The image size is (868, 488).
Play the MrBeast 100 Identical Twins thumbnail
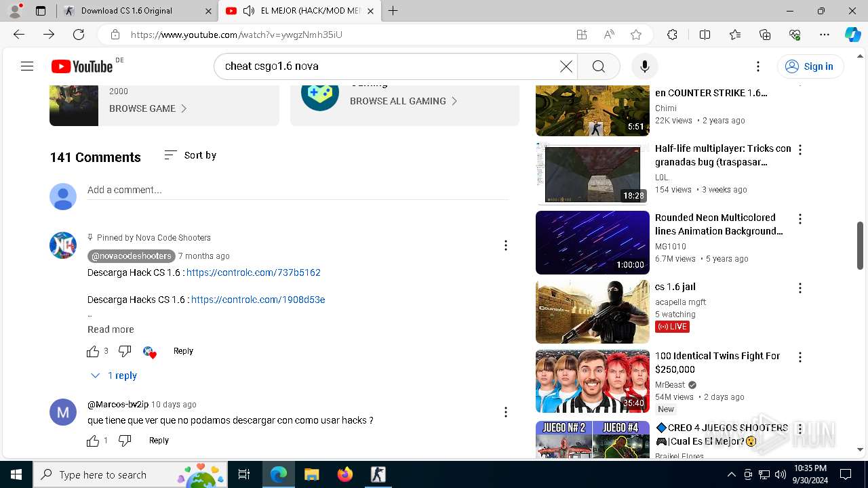tap(593, 380)
